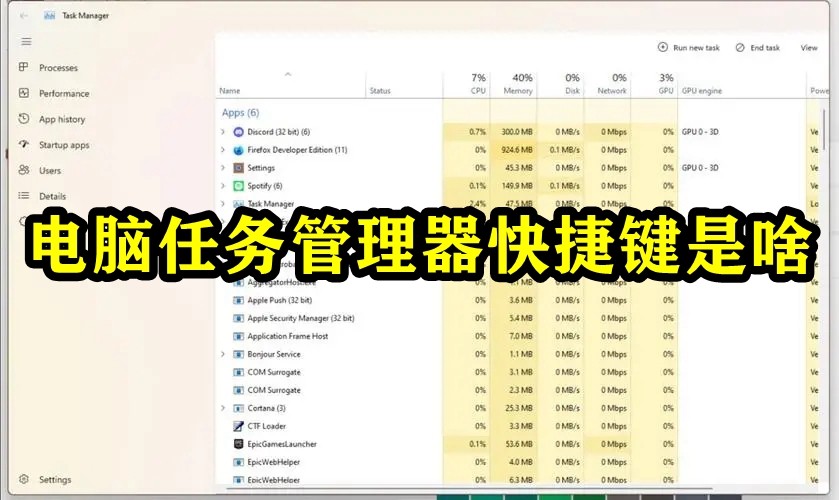Screen dimensions: 839x500
Task: Click the Settings gear in sidebar bottom
Action: (24, 479)
